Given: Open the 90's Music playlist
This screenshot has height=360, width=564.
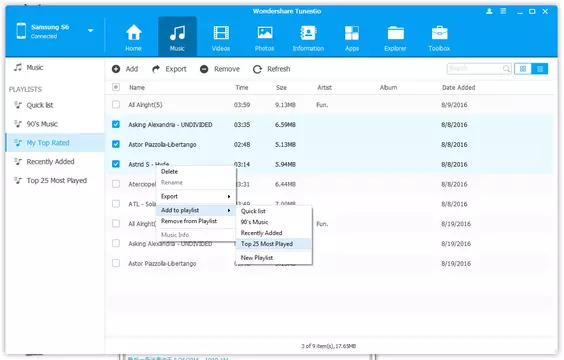Looking at the screenshot, I should tap(55, 124).
